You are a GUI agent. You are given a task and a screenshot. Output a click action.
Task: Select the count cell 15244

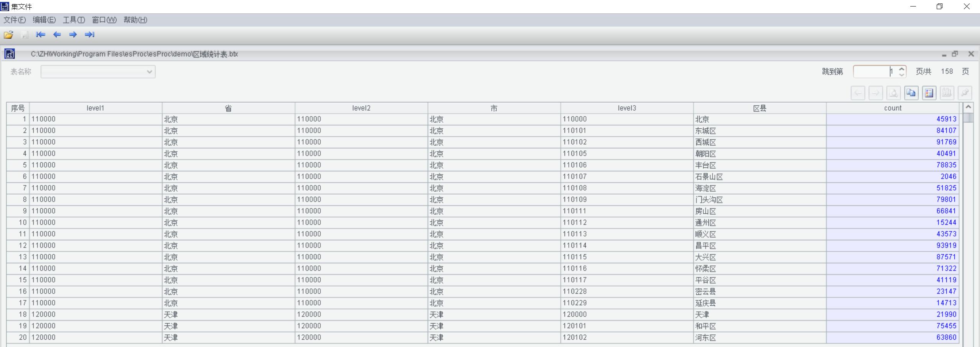(893, 223)
